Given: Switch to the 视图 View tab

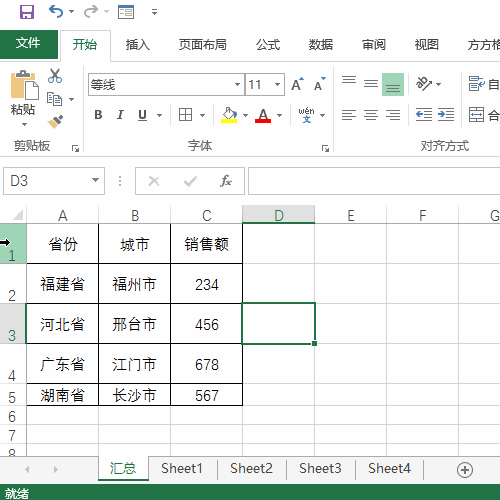Looking at the screenshot, I should (x=426, y=45).
